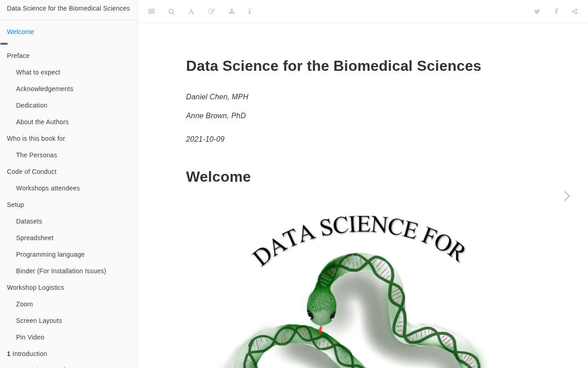Open the share options icon

tap(575, 11)
